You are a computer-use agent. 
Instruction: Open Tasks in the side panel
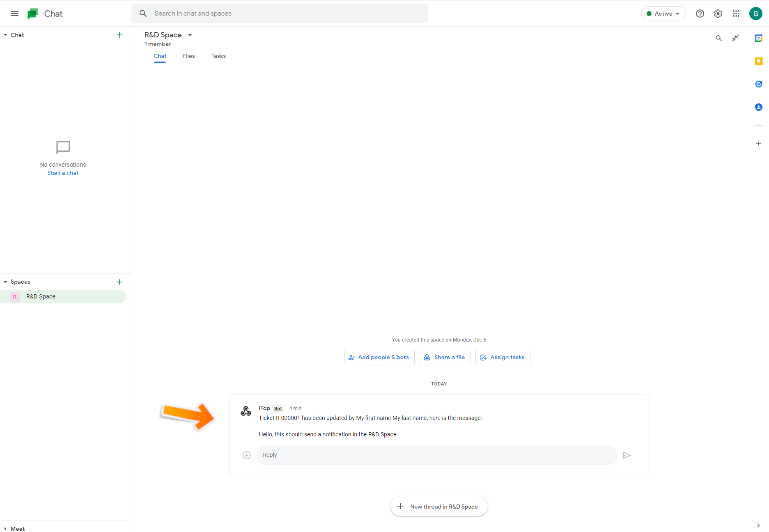coord(759,84)
